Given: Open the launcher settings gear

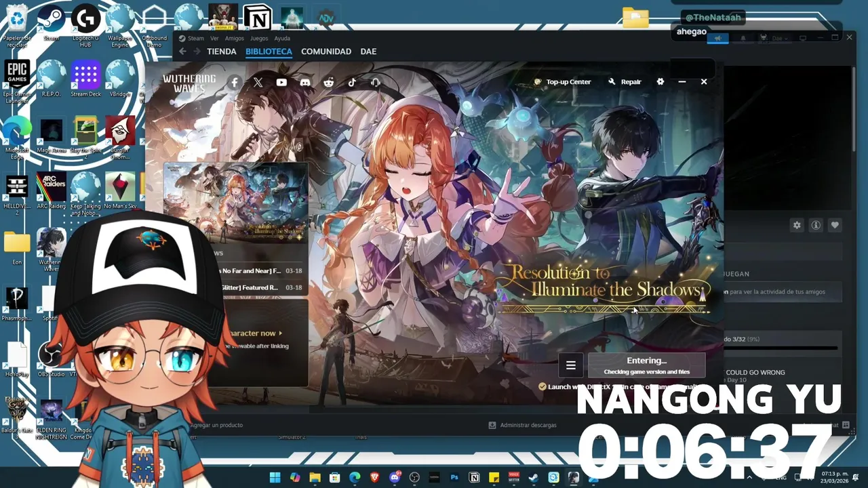Looking at the screenshot, I should click(x=660, y=82).
